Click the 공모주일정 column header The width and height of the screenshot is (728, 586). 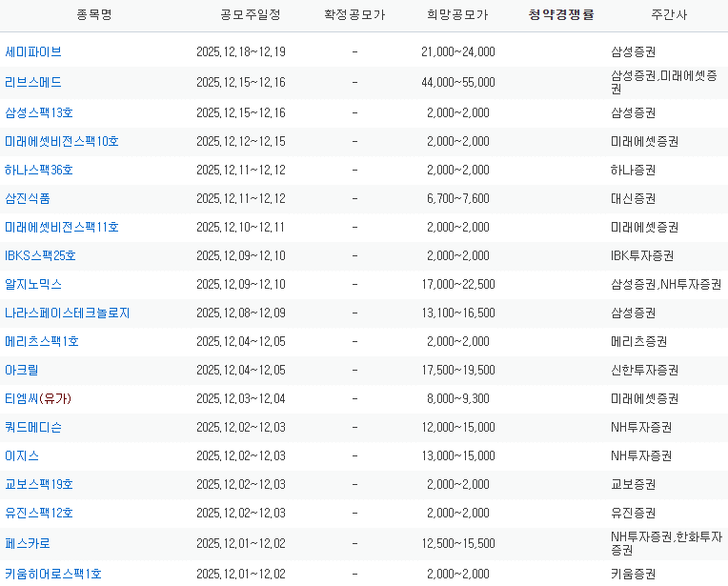click(x=251, y=15)
